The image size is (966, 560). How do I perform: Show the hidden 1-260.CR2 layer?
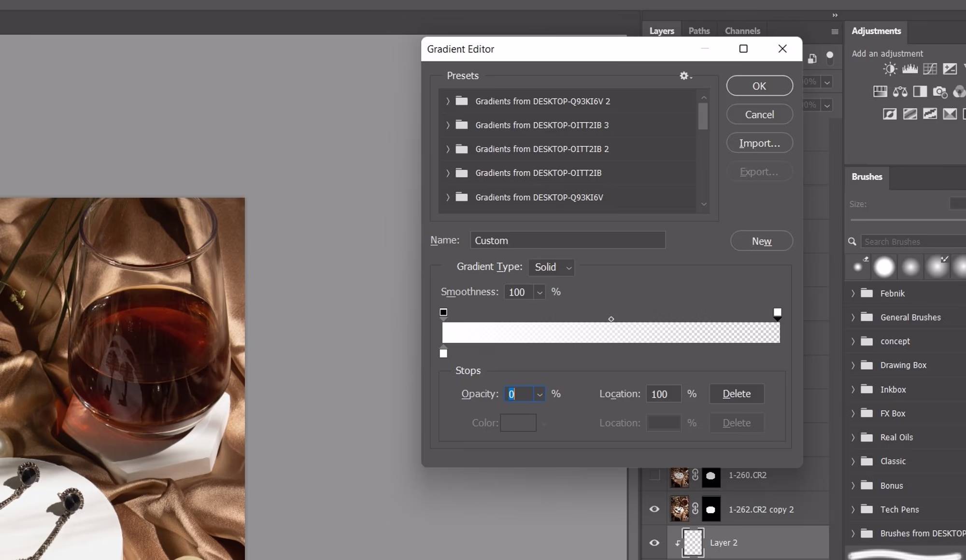654,476
